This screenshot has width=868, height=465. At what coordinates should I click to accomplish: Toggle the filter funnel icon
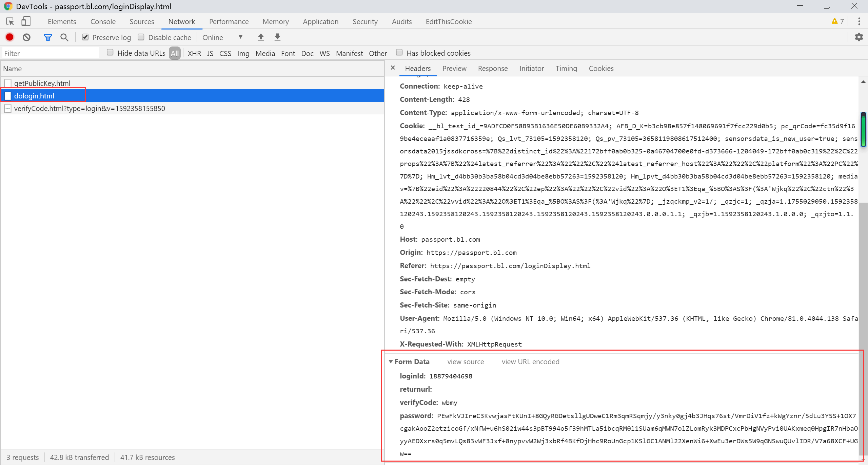coord(48,37)
